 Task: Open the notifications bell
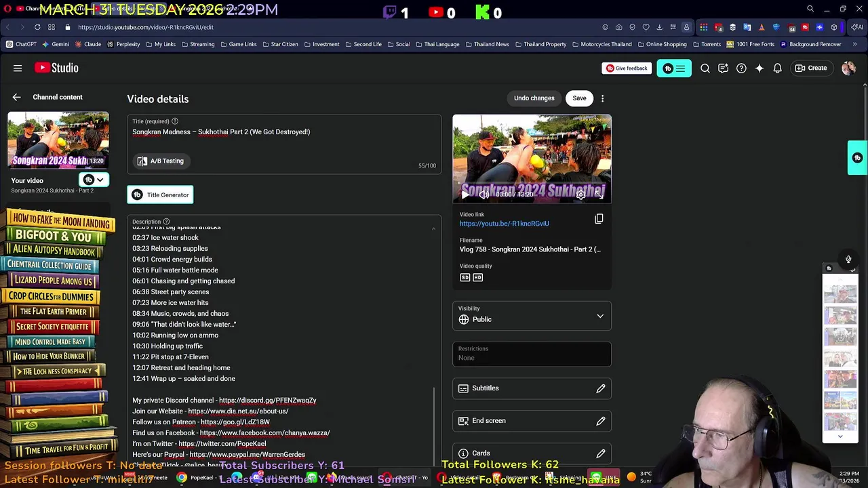(778, 68)
